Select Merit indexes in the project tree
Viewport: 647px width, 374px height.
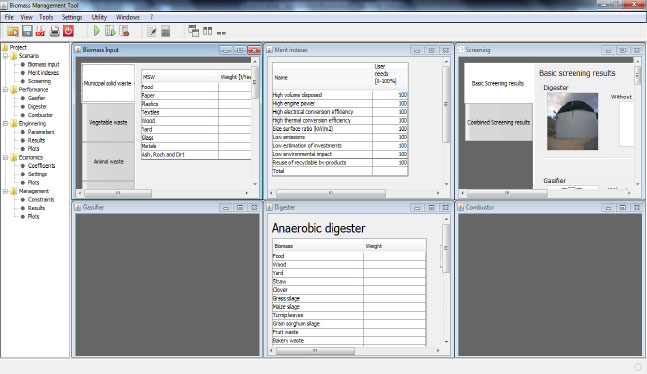[x=43, y=73]
